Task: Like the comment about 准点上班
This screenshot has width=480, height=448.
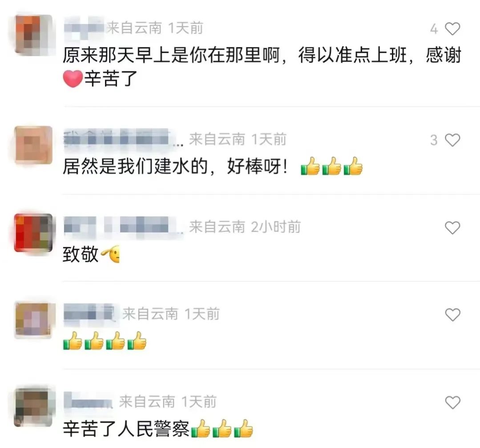Action: coord(452,29)
